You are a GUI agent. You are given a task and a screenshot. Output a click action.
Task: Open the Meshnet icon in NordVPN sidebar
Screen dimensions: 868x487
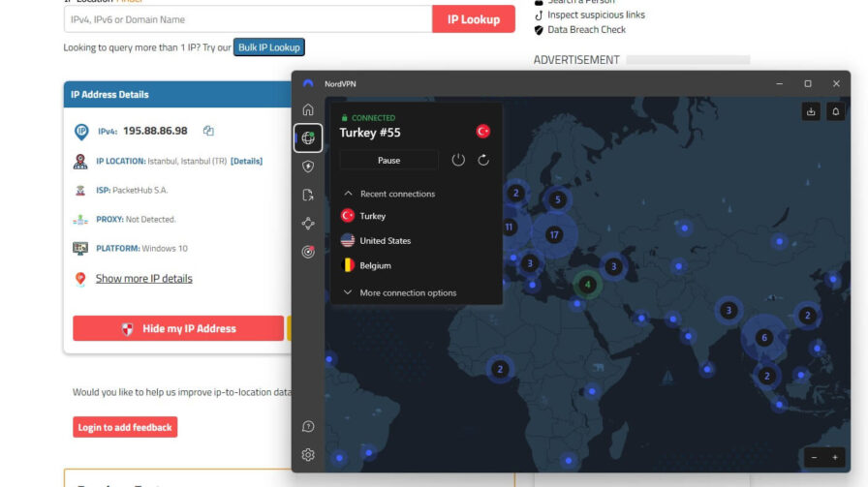308,223
